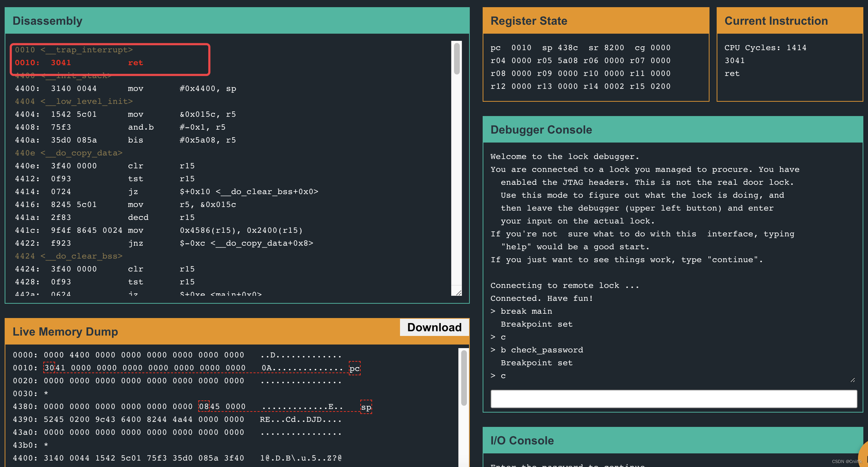The image size is (868, 467).
Task: Click the '<__do_copy_data>' label
Action: point(82,153)
